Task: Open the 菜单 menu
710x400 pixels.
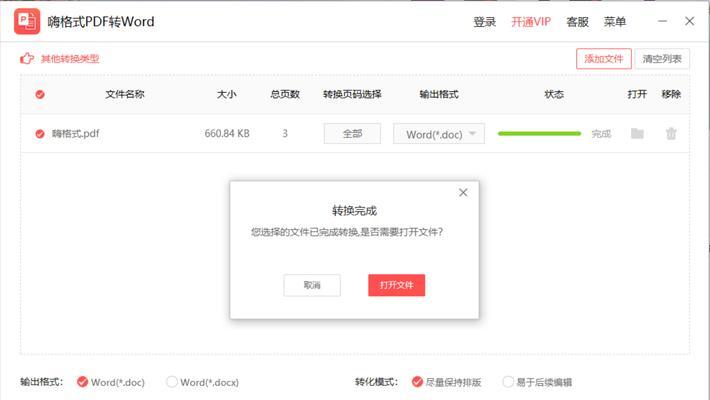Action: click(x=614, y=22)
